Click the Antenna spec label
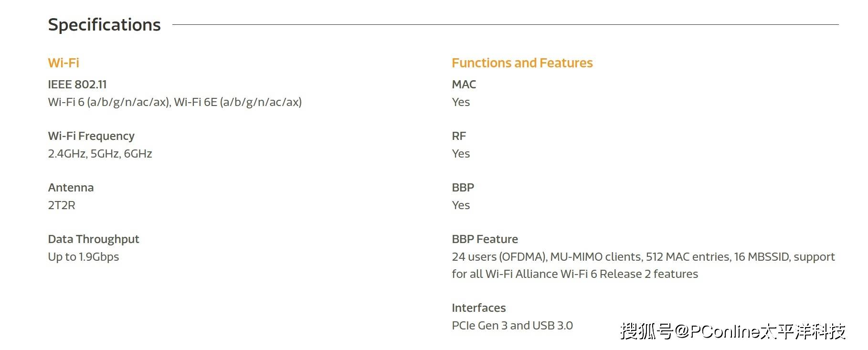 [71, 188]
